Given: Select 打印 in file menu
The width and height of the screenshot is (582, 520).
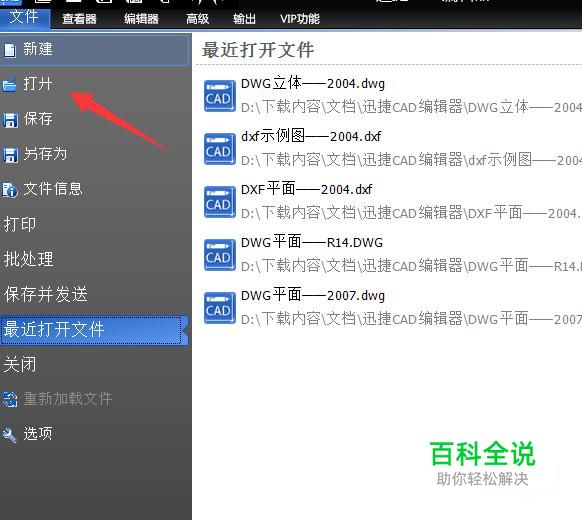Looking at the screenshot, I should pyautogui.click(x=20, y=224).
